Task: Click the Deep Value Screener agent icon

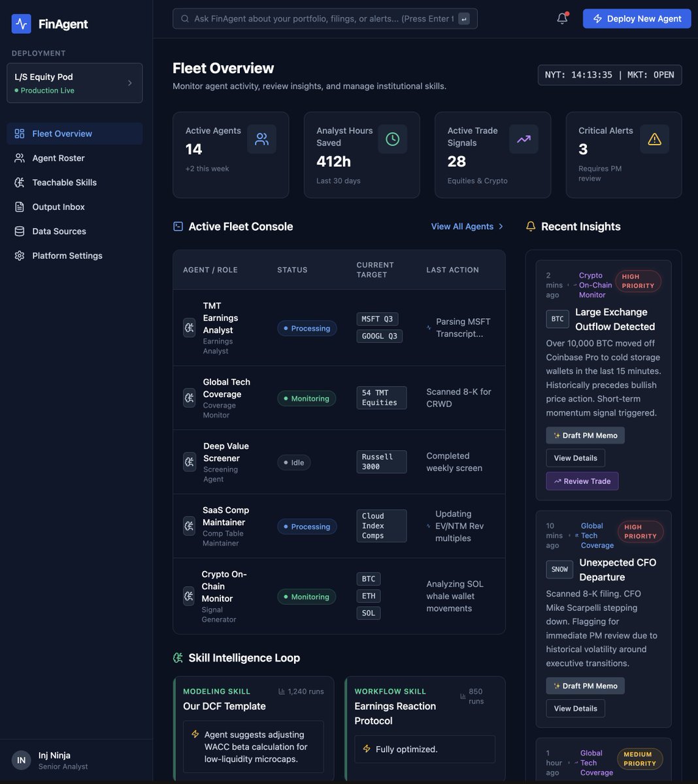Action: (x=189, y=462)
